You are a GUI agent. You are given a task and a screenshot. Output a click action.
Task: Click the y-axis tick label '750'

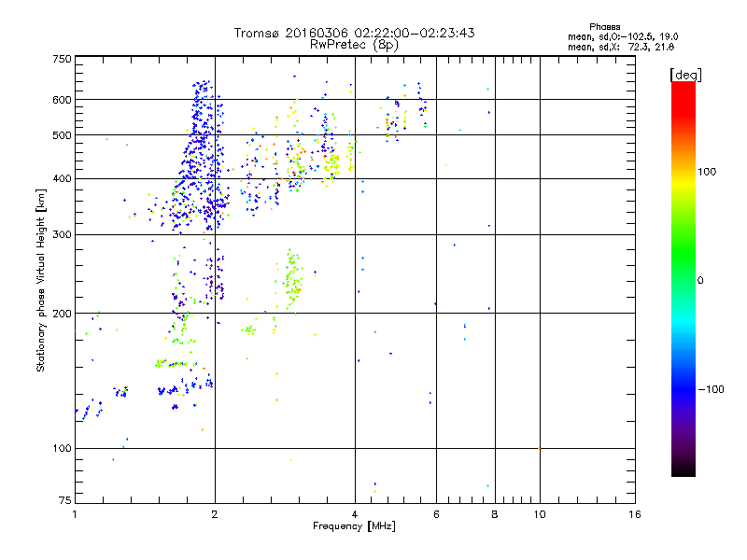(x=62, y=59)
